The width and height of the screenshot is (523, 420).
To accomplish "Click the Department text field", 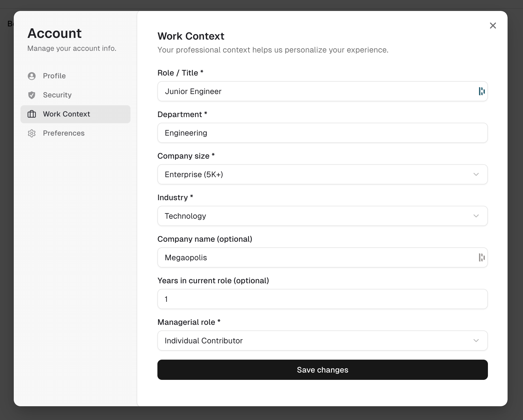I will click(322, 133).
